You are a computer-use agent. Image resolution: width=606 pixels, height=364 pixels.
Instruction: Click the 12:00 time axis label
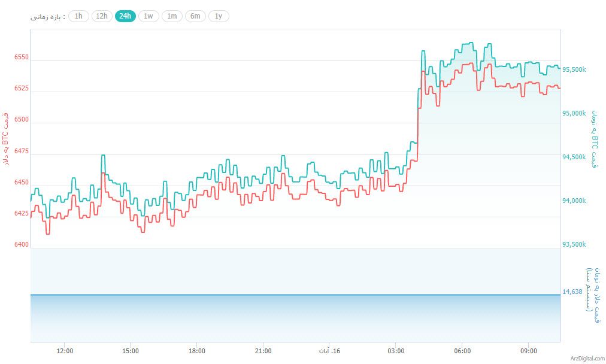coord(64,351)
